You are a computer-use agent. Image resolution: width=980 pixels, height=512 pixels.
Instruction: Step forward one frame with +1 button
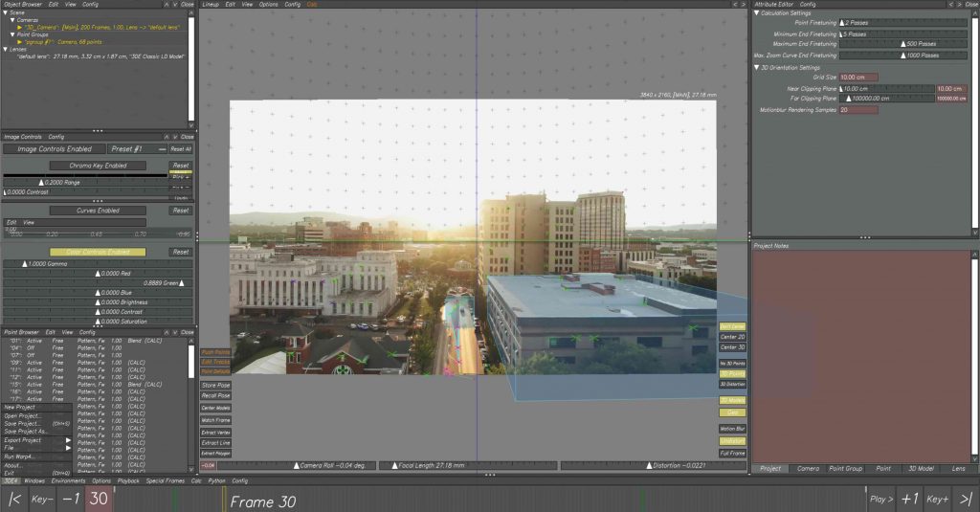909,500
